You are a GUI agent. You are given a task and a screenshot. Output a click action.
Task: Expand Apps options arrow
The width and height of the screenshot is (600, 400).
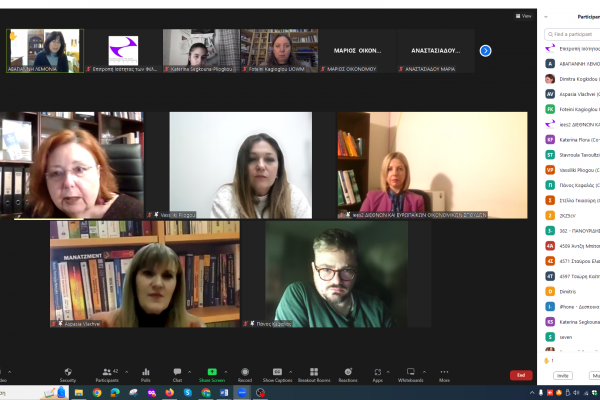[388, 372]
